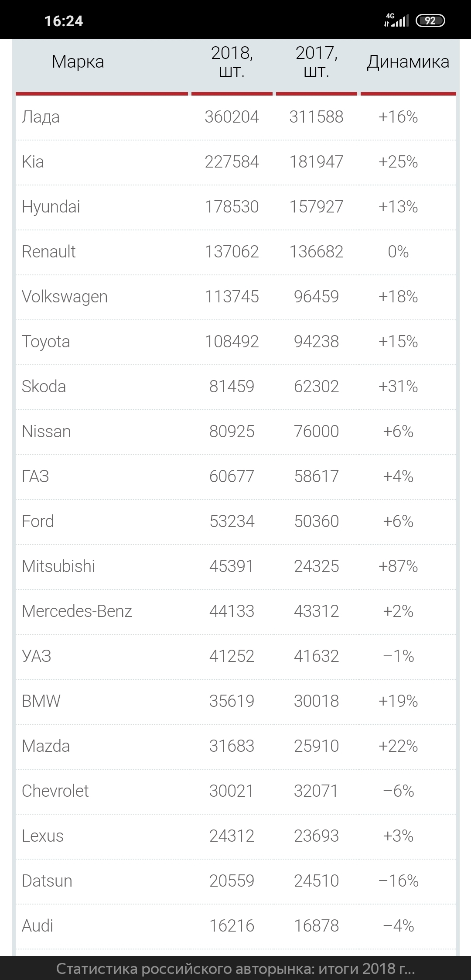Tap the battery indicator icon
The image size is (471, 980).
click(x=430, y=21)
